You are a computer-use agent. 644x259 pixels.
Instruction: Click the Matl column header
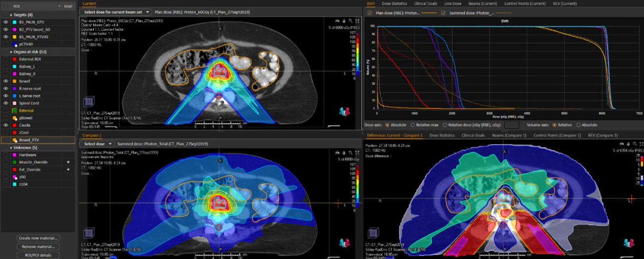tap(68, 6)
